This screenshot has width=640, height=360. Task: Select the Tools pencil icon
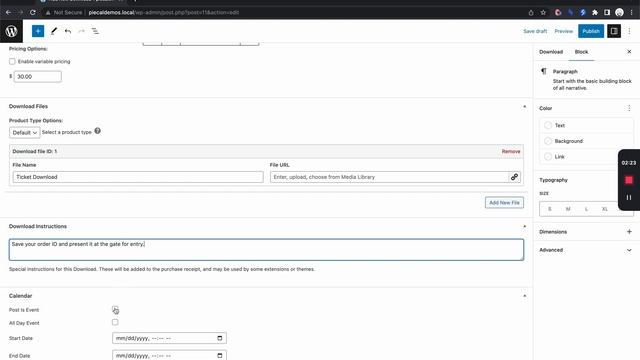tap(54, 31)
